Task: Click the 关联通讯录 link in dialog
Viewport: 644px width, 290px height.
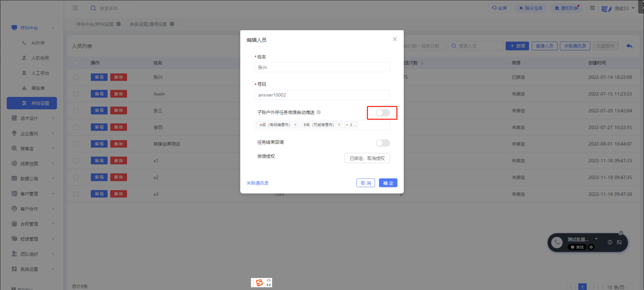Action: [x=257, y=183]
